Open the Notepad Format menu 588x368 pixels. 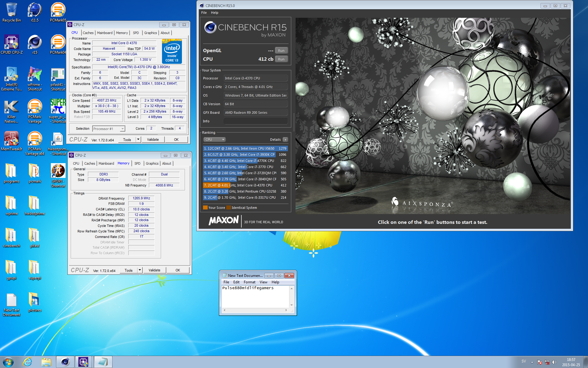coord(249,282)
